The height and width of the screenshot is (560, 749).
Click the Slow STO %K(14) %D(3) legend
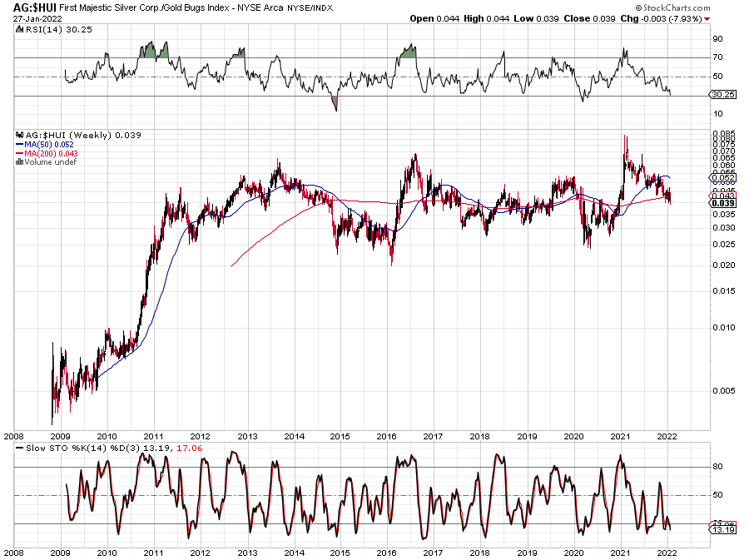[x=83, y=448]
